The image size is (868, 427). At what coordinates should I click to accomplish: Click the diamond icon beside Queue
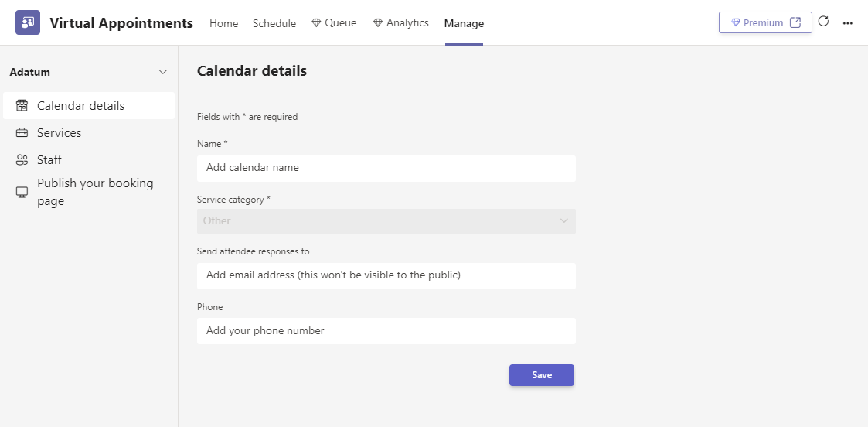pos(317,23)
